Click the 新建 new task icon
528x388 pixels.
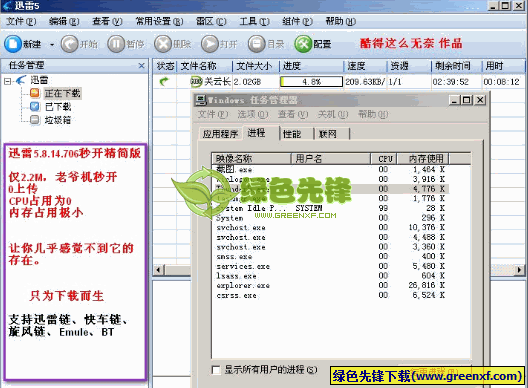tap(13, 44)
